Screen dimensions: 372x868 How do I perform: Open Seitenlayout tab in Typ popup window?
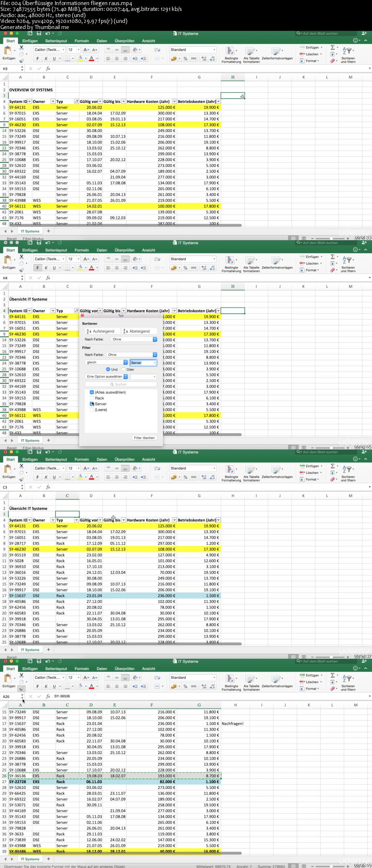pos(56,250)
